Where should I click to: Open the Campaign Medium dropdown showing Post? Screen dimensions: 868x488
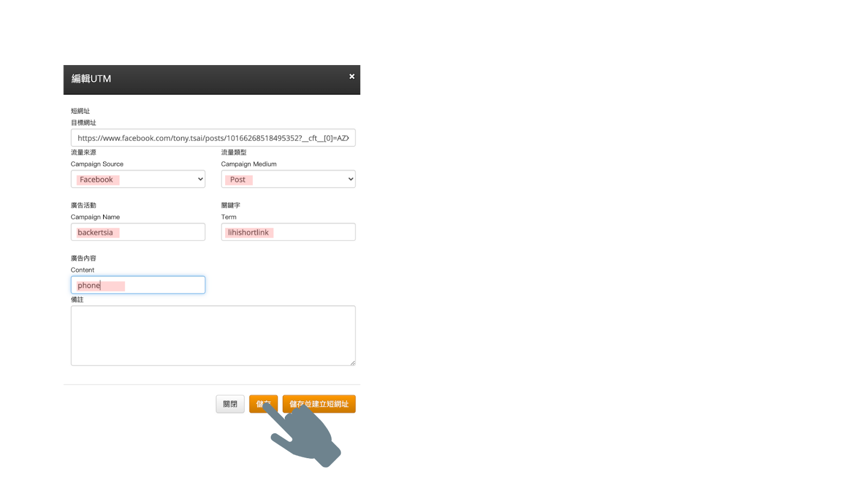[x=288, y=179]
